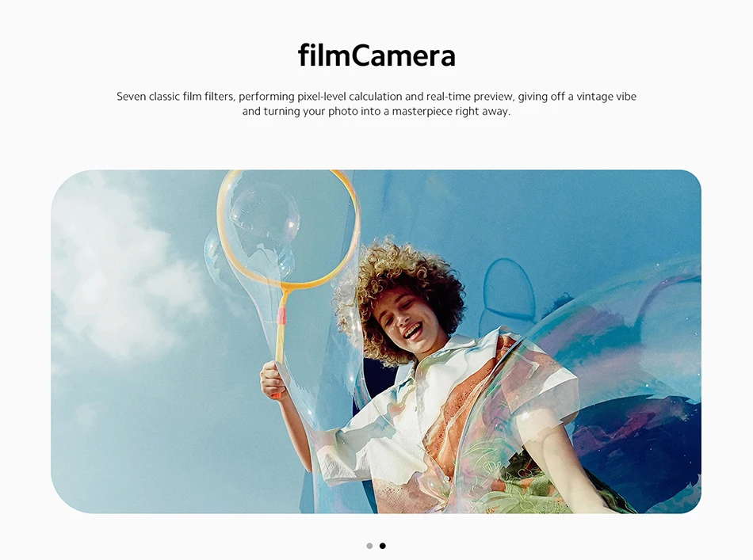The image size is (753, 560).
Task: Click the film filters description paragraph
Action: click(376, 104)
